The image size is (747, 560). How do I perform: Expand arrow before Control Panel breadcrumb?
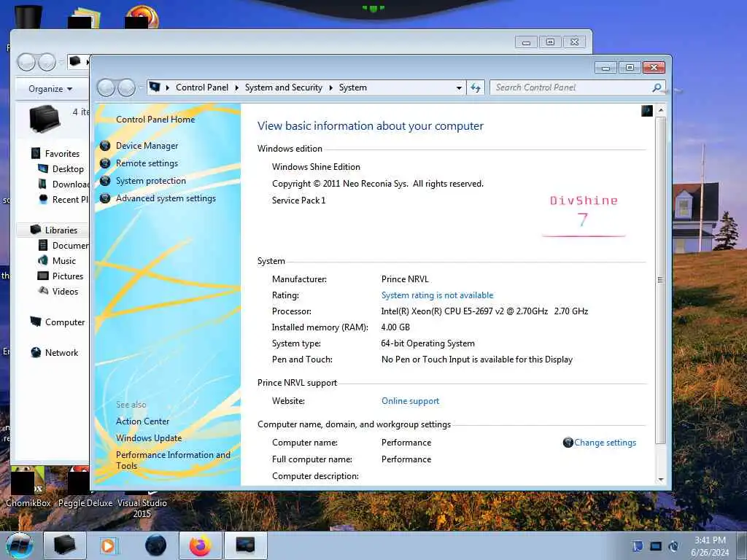point(168,87)
